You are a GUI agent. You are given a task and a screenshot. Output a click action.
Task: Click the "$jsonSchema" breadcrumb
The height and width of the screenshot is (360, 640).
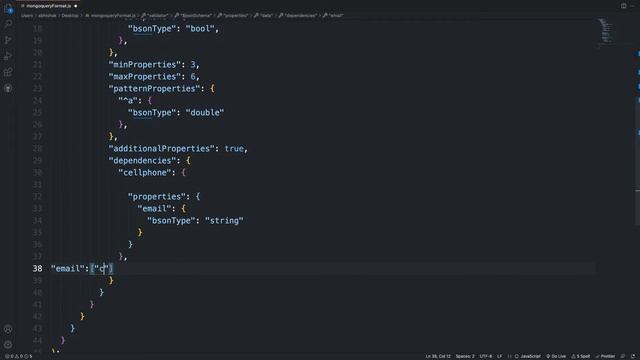pyautogui.click(x=193, y=16)
